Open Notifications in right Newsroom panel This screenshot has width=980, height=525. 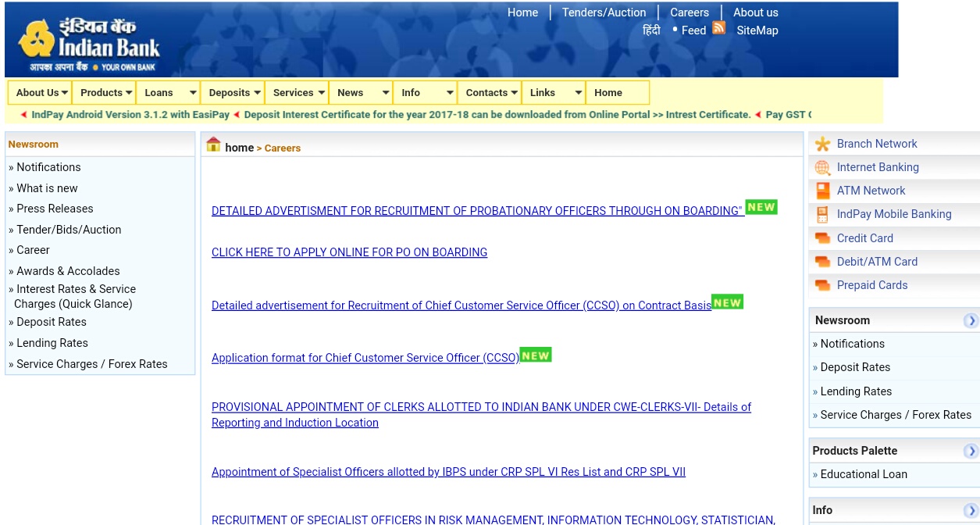click(853, 344)
